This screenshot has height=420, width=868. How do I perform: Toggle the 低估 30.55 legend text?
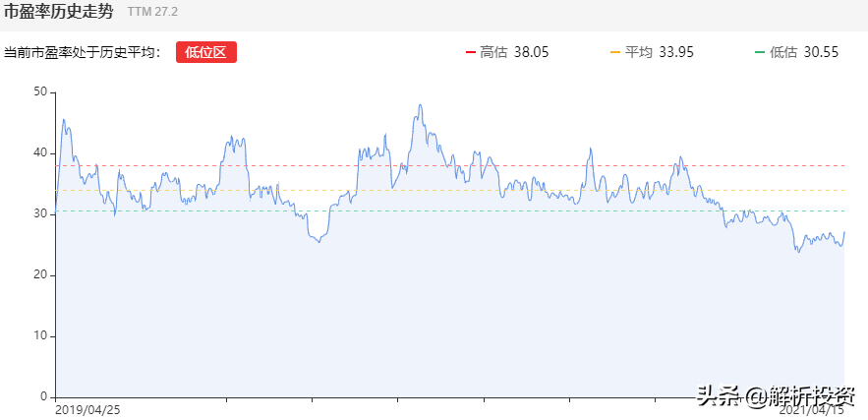click(804, 52)
